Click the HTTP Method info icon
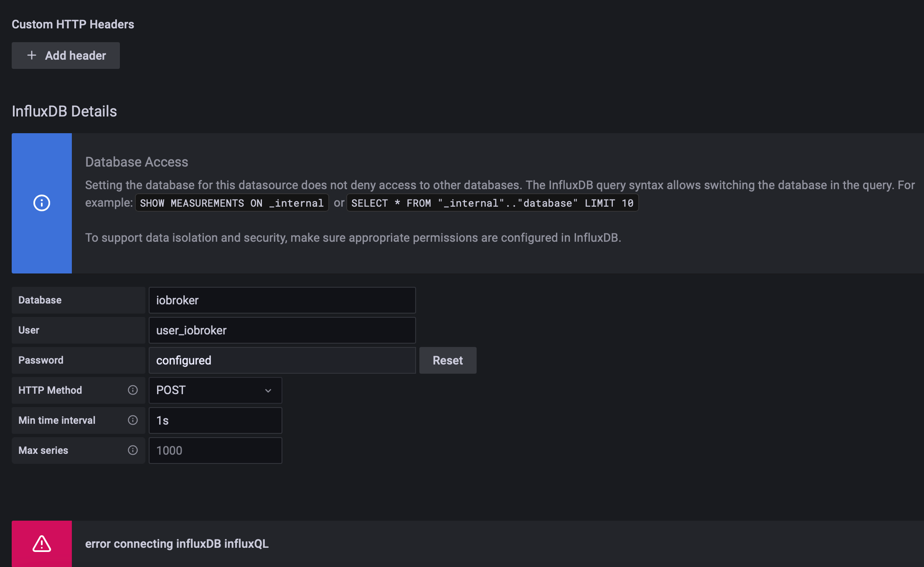 (133, 390)
